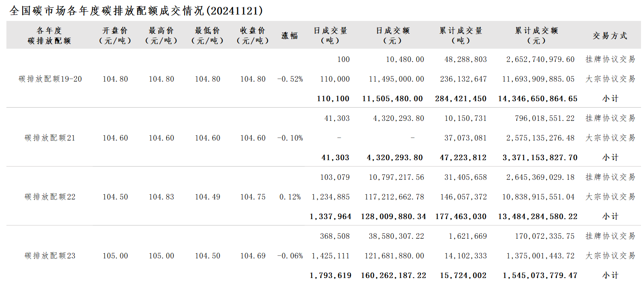Select the 交易方式 column header
The width and height of the screenshot is (644, 284).
610,36
